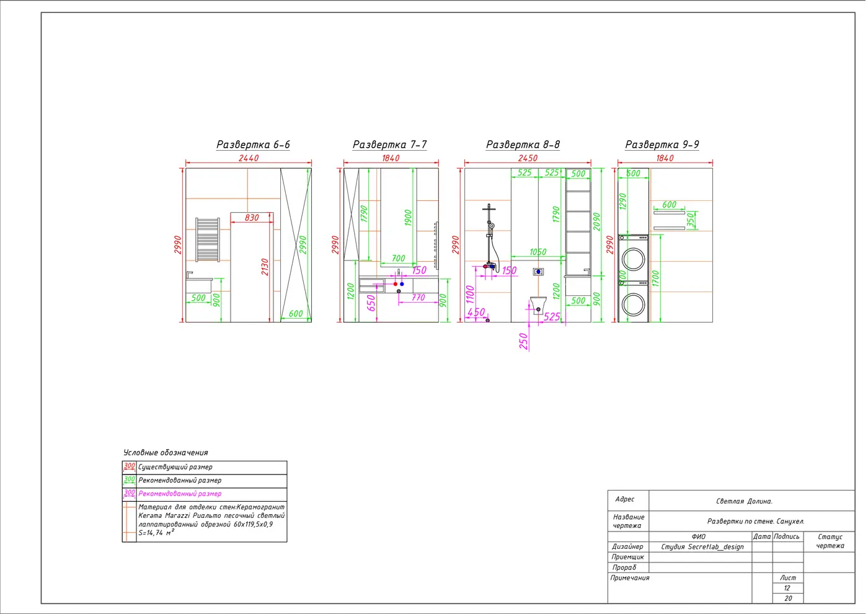Viewport: 868px width, 614px height.
Task: Select the "Прораб" row label
Action: click(x=624, y=567)
